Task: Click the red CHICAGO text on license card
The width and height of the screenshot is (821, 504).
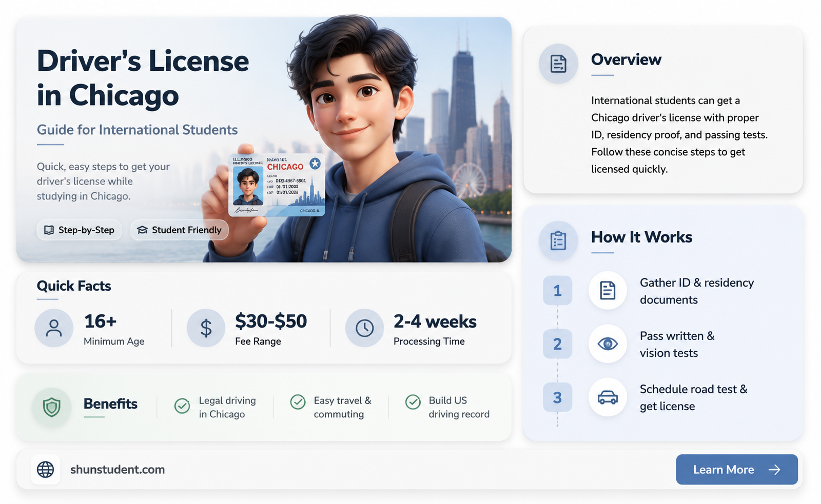Action: 285,167
